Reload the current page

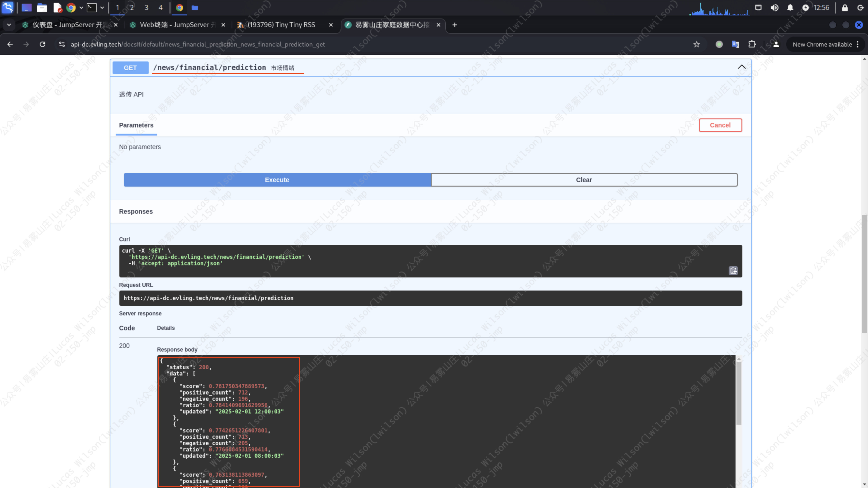click(x=42, y=44)
